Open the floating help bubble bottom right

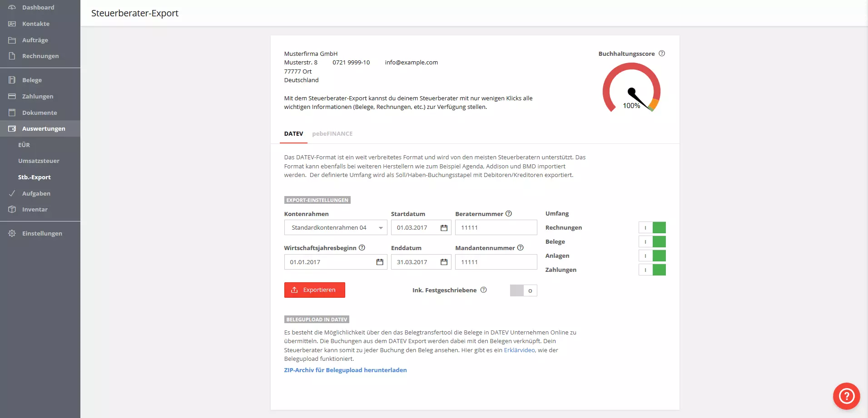846,396
